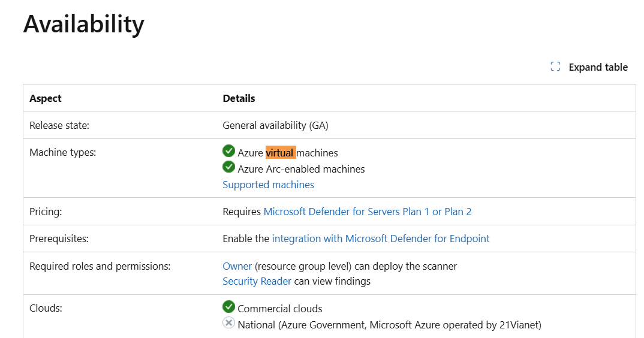Click the Expand table button label
The image size is (644, 338).
coord(598,67)
